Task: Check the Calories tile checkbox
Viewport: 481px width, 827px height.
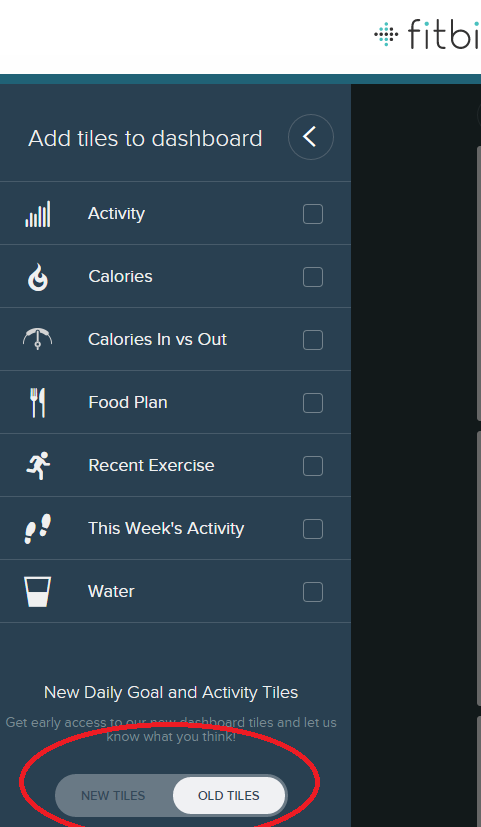Action: pos(313,277)
